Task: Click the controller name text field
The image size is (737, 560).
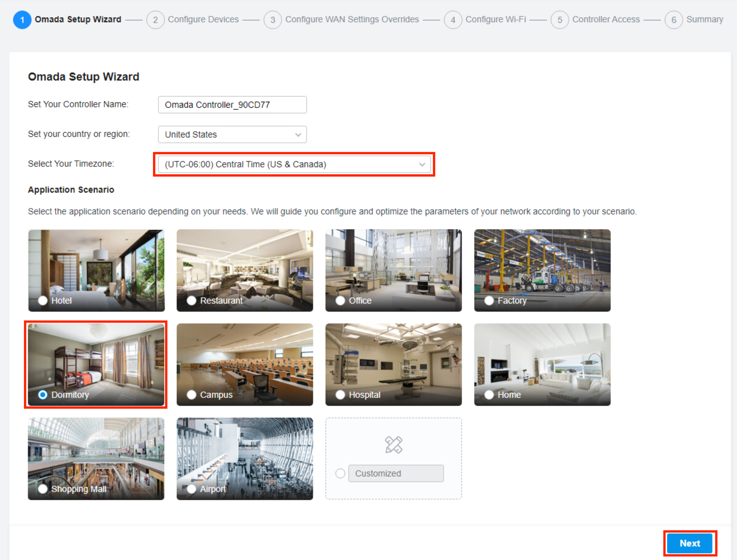Action: pyautogui.click(x=232, y=105)
